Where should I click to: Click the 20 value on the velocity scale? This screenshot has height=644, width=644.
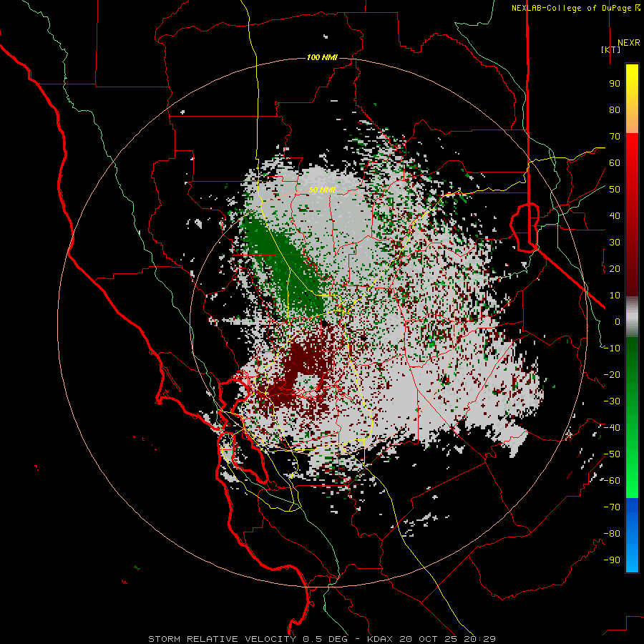615,269
